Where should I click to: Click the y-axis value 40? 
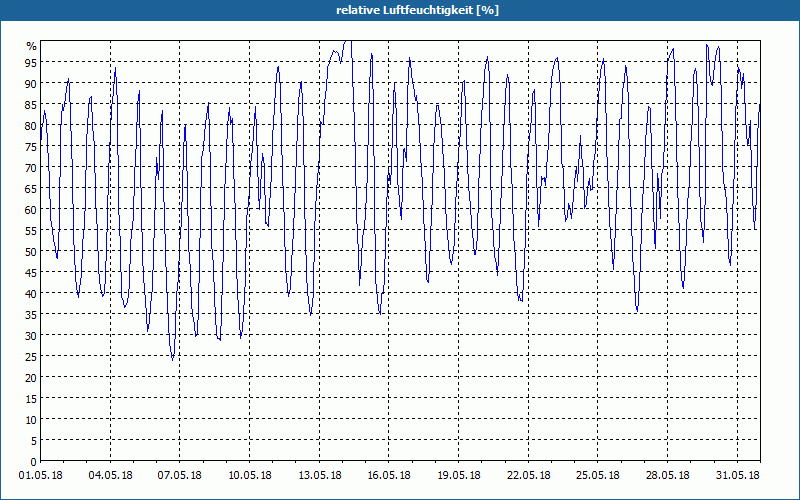(x=31, y=293)
